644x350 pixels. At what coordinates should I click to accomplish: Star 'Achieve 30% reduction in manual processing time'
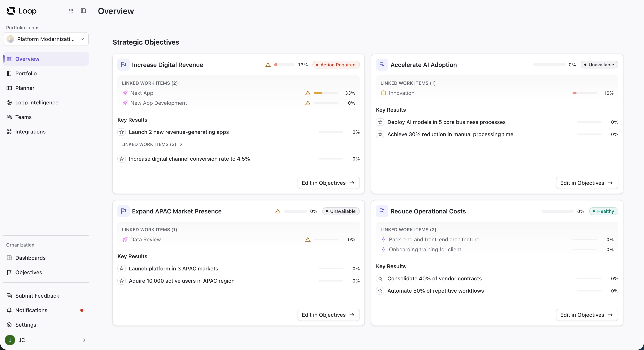pyautogui.click(x=380, y=134)
